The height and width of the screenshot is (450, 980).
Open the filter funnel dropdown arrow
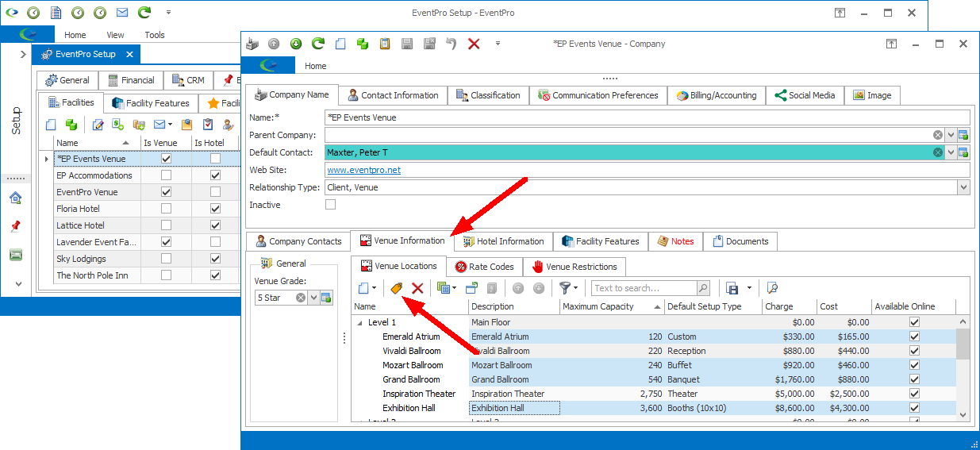pyautogui.click(x=575, y=288)
